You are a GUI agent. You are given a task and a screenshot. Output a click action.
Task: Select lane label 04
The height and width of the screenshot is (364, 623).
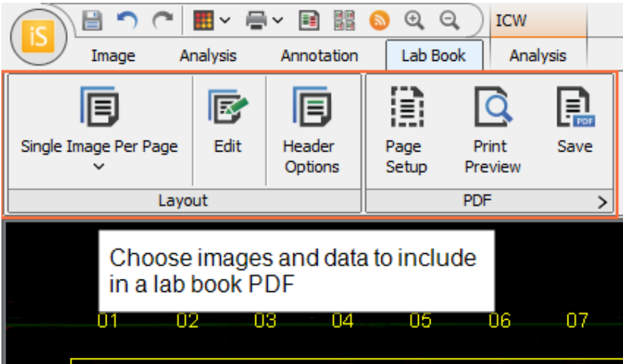pos(343,320)
